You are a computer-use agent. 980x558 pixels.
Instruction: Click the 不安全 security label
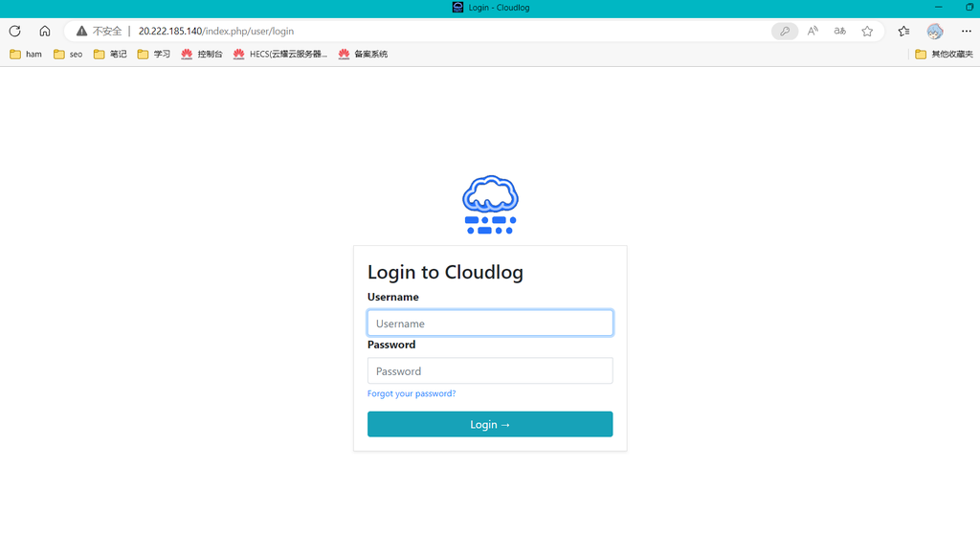tap(107, 32)
